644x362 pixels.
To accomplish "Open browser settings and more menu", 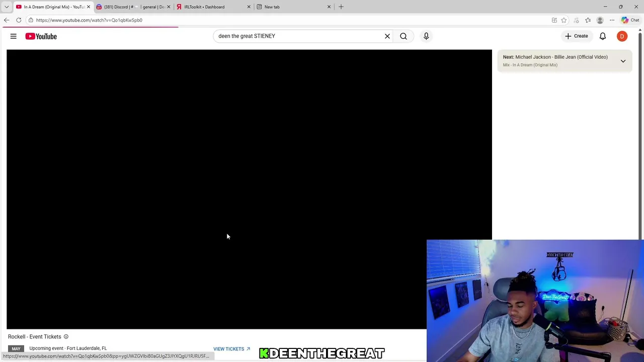I will pos(612,20).
